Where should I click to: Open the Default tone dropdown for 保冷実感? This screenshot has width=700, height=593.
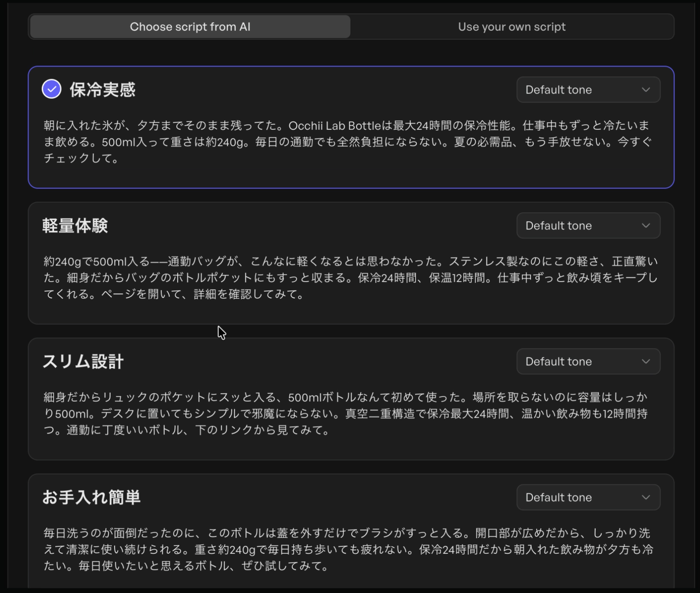588,90
